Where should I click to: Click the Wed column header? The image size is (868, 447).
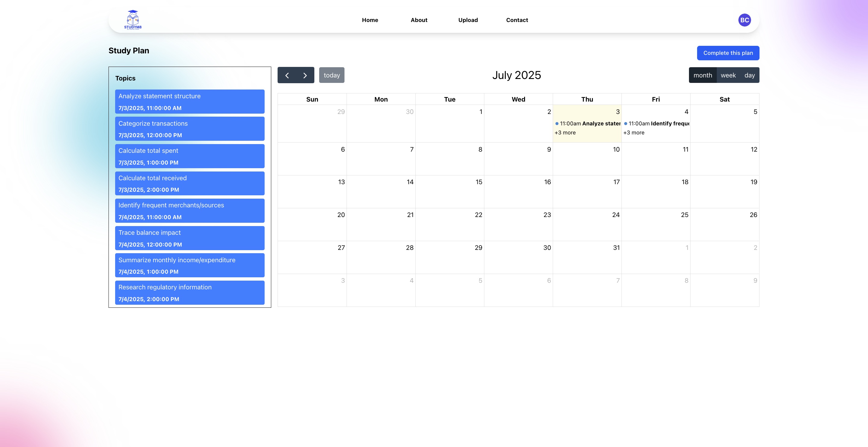(518, 99)
